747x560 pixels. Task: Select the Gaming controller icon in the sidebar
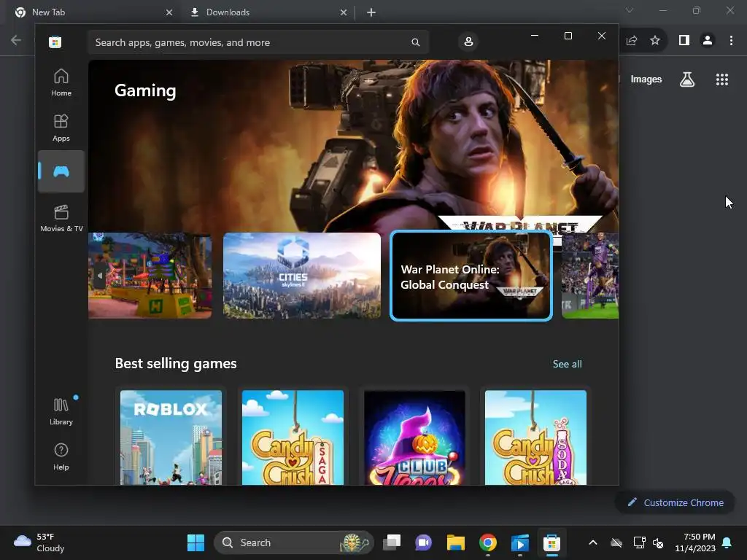point(61,171)
